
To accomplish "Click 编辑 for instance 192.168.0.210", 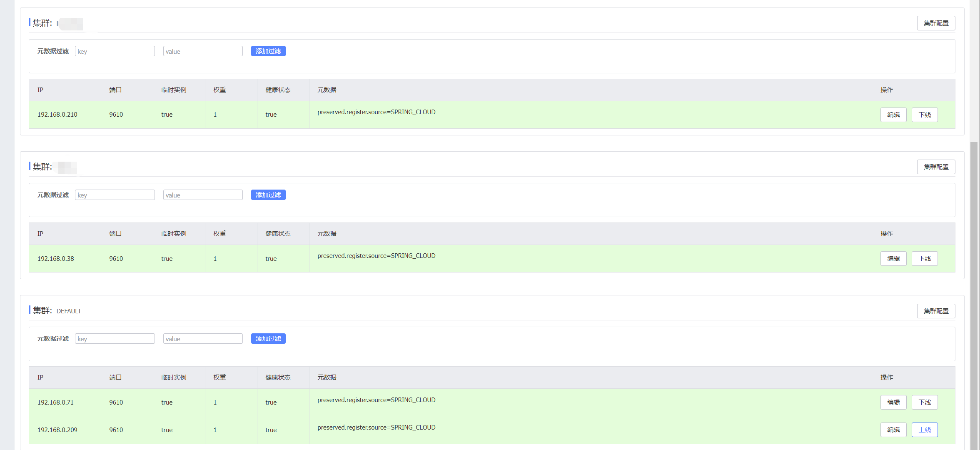I will 893,115.
